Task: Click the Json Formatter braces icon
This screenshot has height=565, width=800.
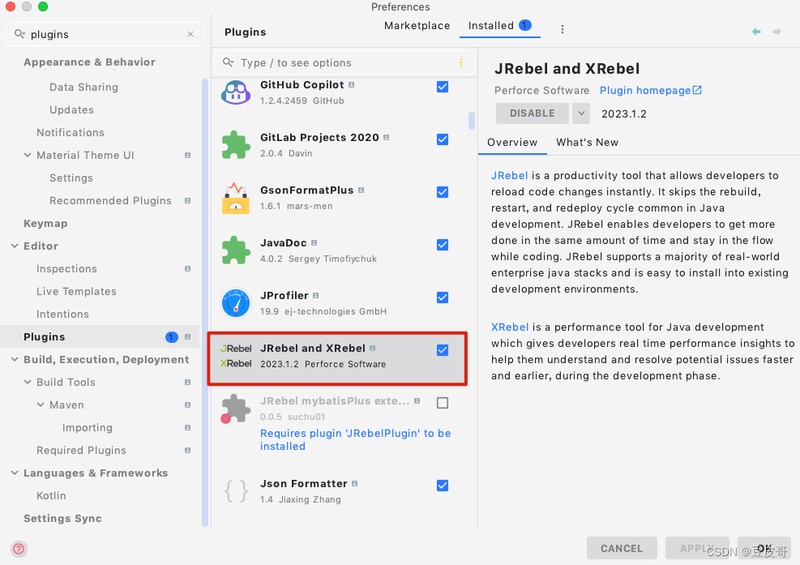Action: (x=236, y=491)
